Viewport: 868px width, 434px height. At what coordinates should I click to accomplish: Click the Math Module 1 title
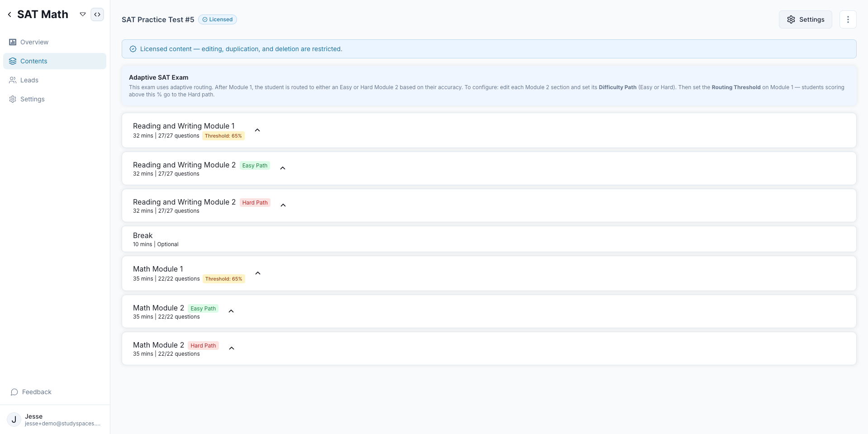coord(158,269)
